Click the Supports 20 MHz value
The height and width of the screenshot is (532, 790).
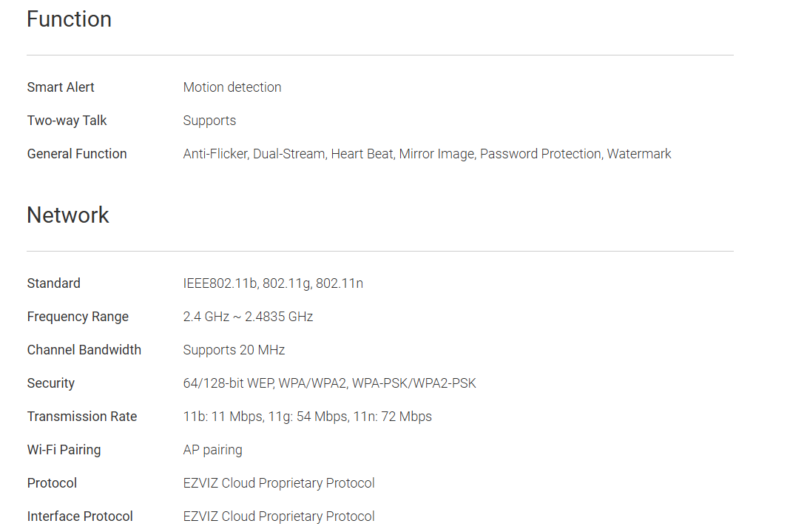[x=234, y=350]
